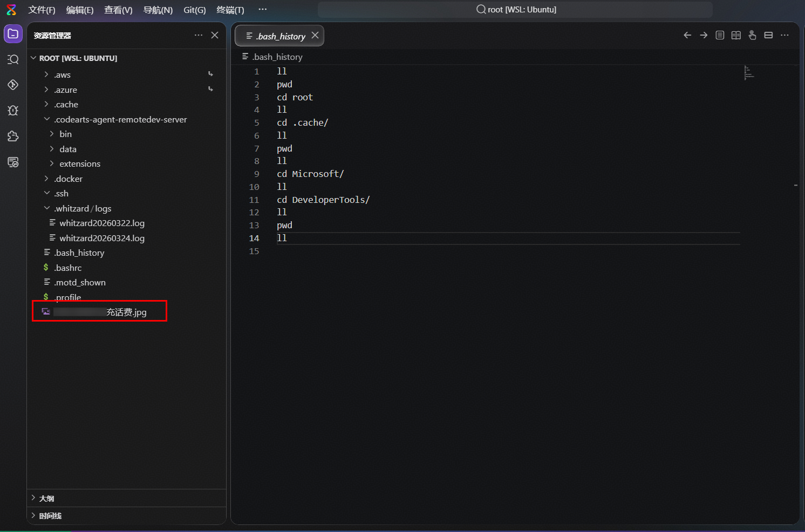
Task: Click line 11 text 'cd DeveloperTools/'
Action: coord(323,200)
